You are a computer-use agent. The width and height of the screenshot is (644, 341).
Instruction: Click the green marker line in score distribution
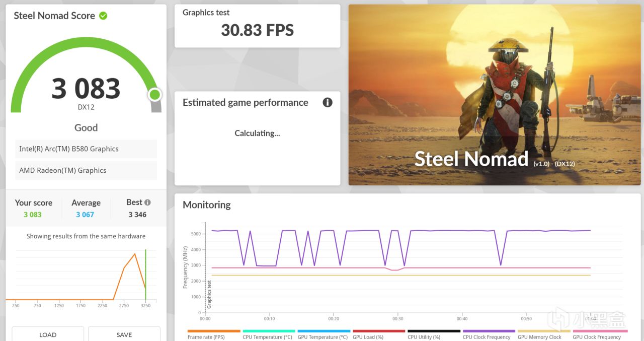tap(145, 275)
